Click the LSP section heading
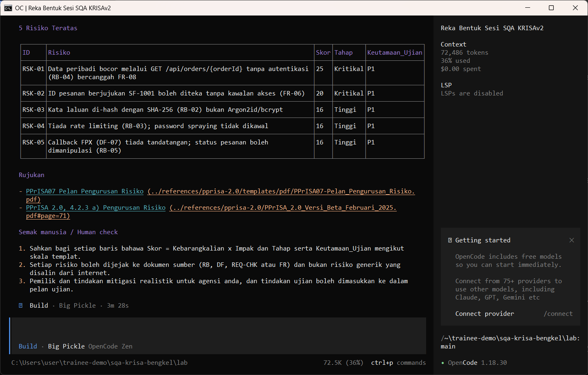 tap(446, 85)
